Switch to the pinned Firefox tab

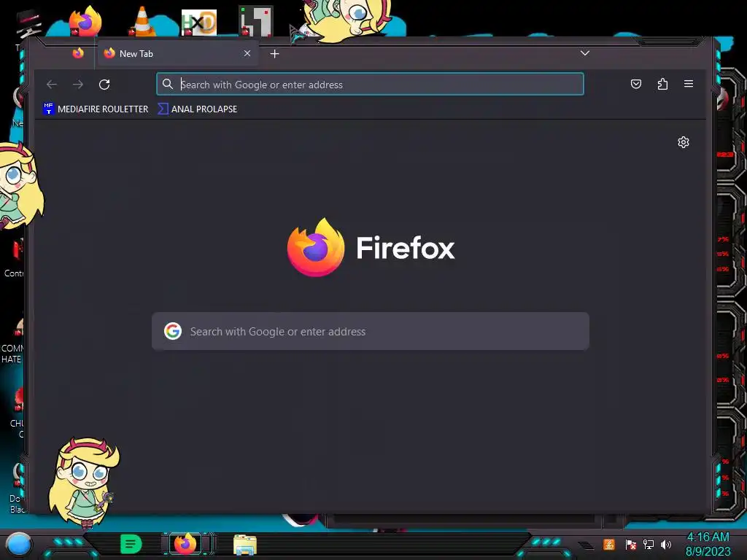point(78,52)
